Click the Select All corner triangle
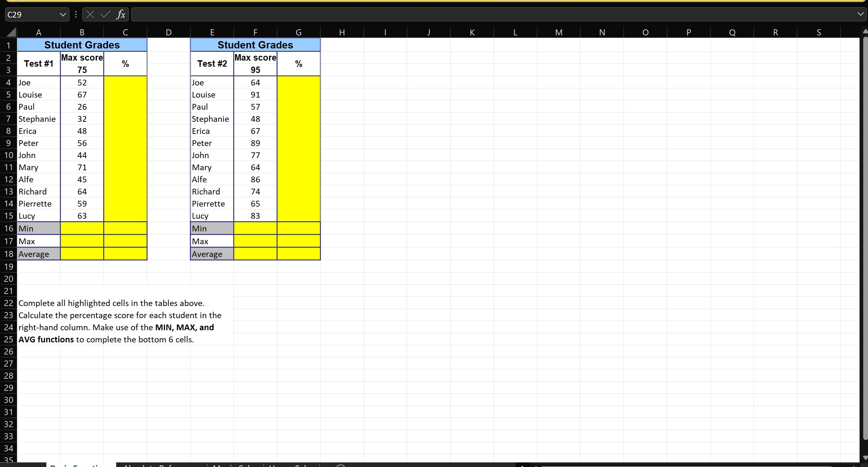 click(x=11, y=33)
